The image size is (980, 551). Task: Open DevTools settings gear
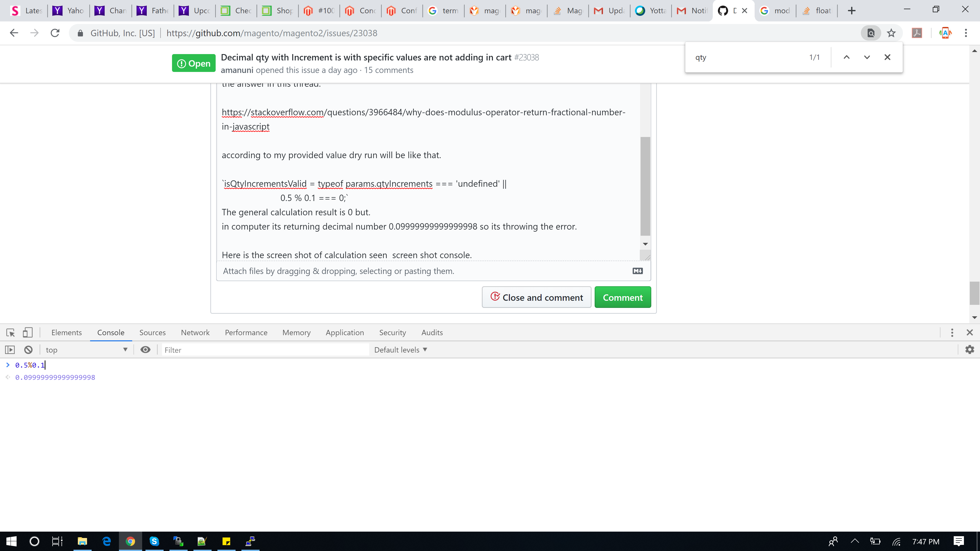[x=969, y=349]
